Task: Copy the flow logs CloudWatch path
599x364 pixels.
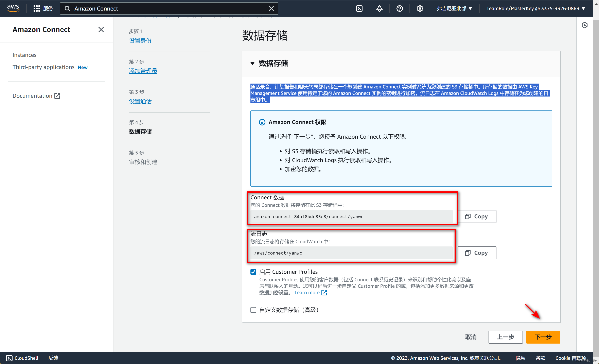Action: (x=477, y=253)
